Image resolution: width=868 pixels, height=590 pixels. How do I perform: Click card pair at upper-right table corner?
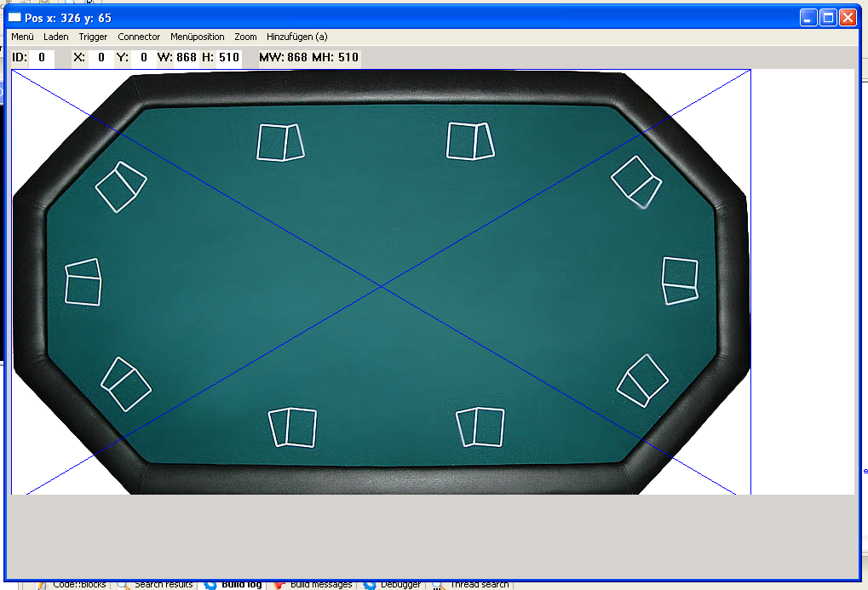coord(637,180)
